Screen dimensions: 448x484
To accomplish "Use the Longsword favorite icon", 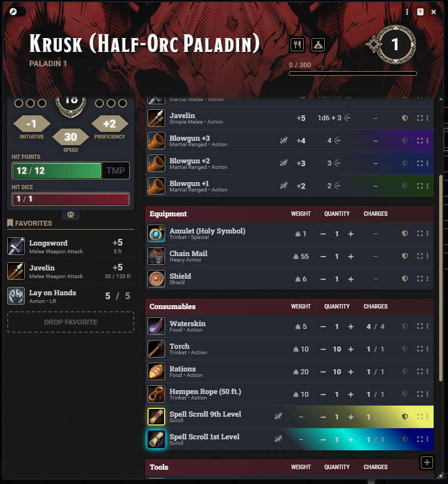I will 16,246.
